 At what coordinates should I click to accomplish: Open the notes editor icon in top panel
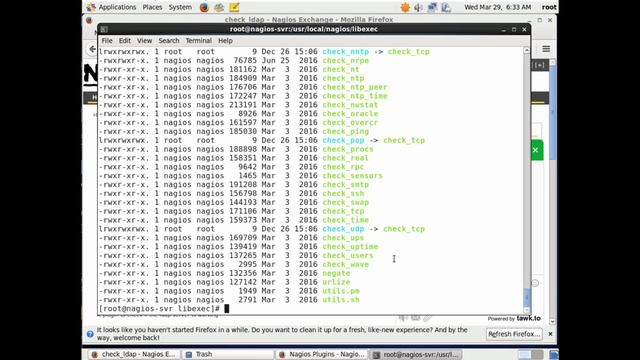coord(234,7)
